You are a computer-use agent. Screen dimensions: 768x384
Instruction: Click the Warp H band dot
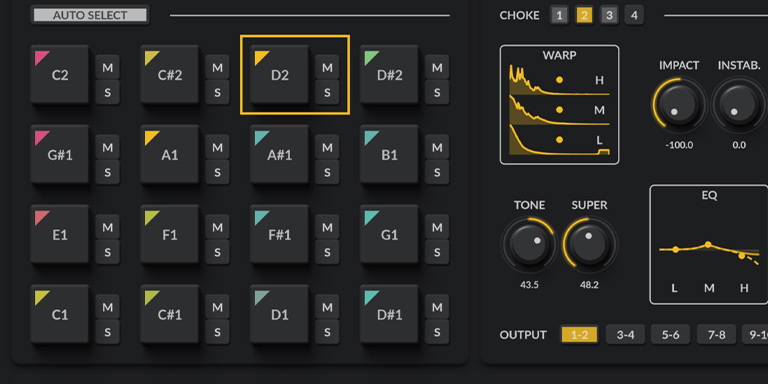click(x=559, y=80)
